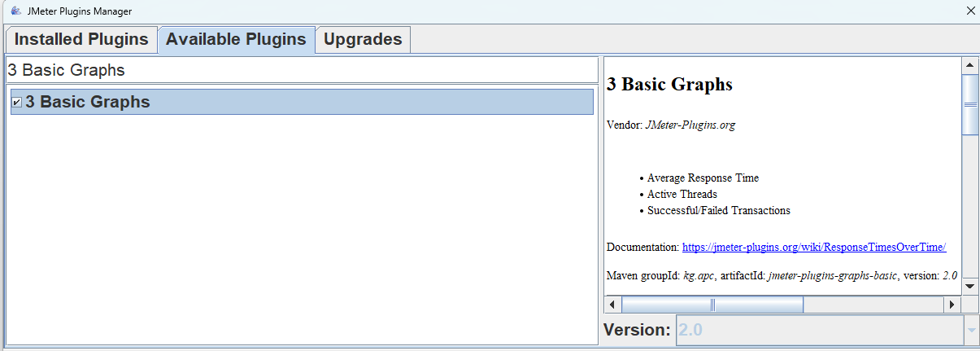Click the Active Threads bullet
980x351 pixels.
tap(682, 194)
